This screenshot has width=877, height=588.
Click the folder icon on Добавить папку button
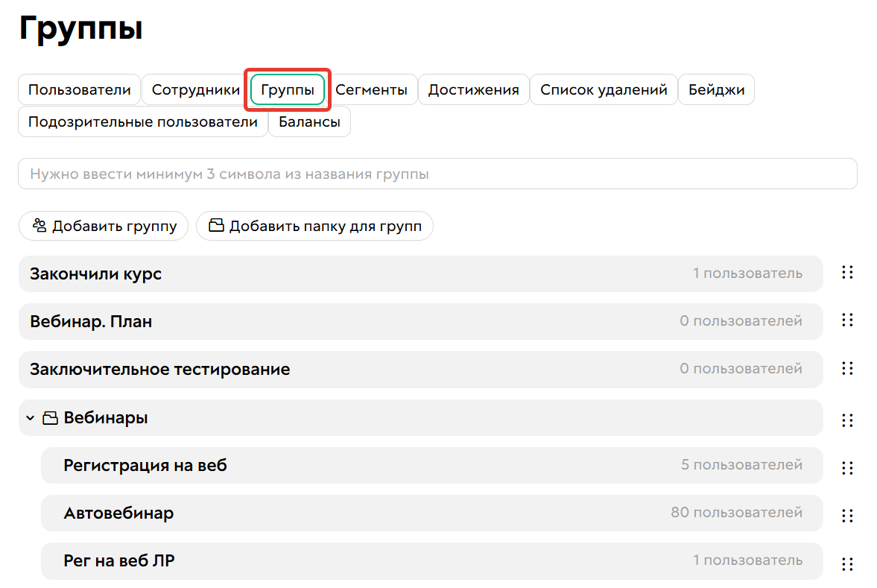pos(216,225)
